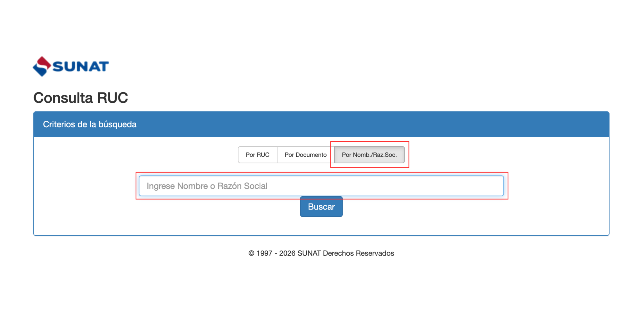Click the 1997 - 2026 year range
Image resolution: width=644 pixels, height=322 pixels.
click(276, 253)
